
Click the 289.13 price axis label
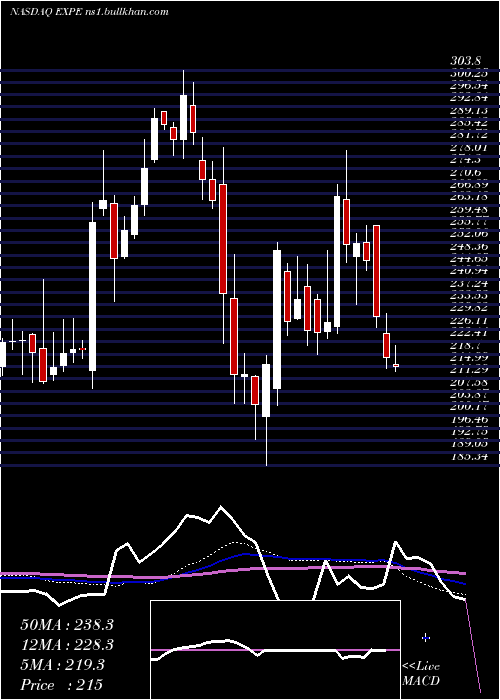click(x=468, y=110)
